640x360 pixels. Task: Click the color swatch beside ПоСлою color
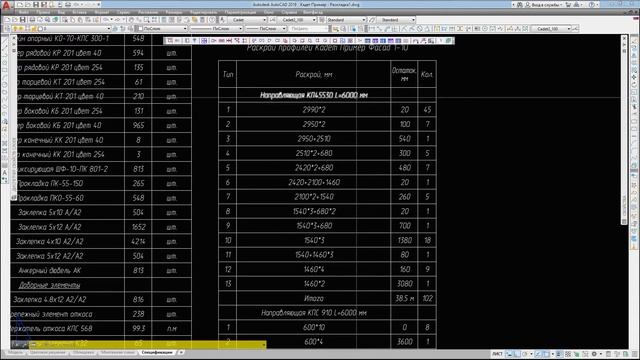pyautogui.click(x=140, y=29)
